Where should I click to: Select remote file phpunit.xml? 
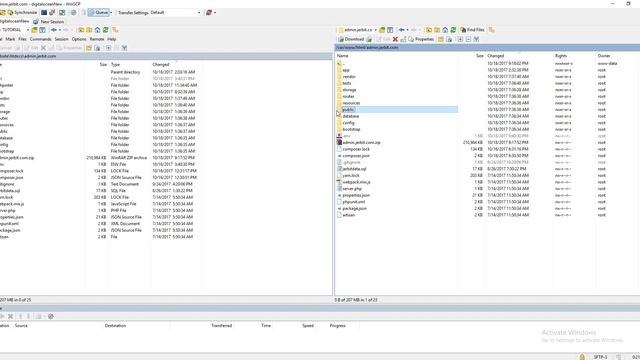pos(354,202)
